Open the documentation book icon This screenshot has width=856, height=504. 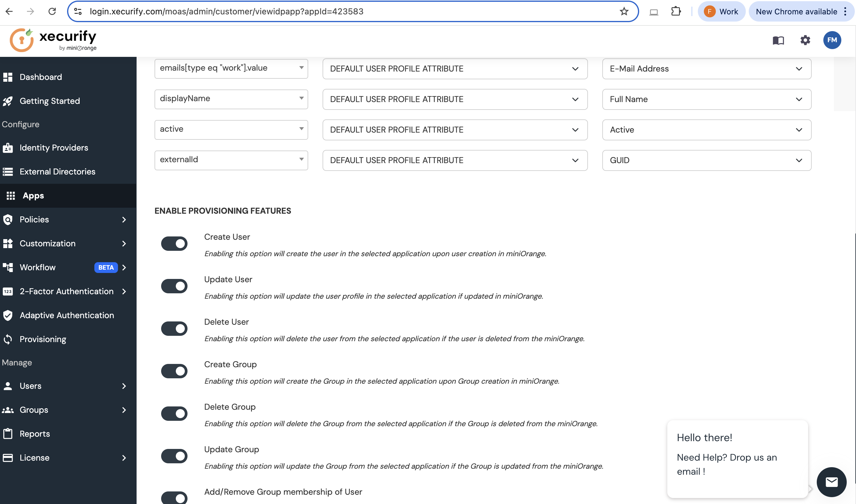pos(778,40)
